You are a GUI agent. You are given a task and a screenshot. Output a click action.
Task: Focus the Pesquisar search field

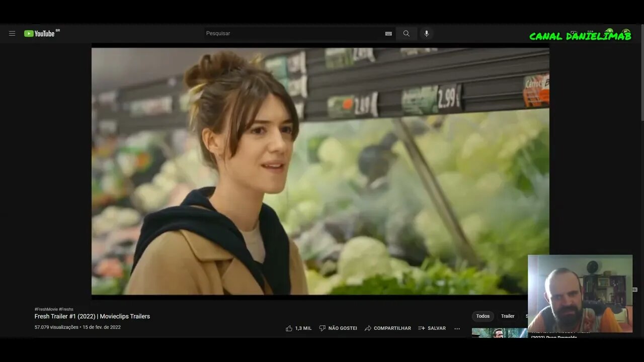coord(293,34)
